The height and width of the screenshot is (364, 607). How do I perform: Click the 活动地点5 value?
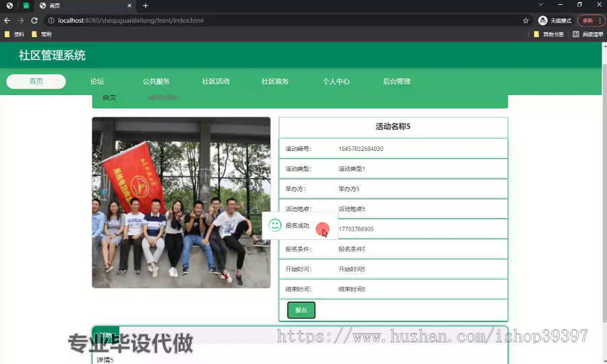[352, 209]
